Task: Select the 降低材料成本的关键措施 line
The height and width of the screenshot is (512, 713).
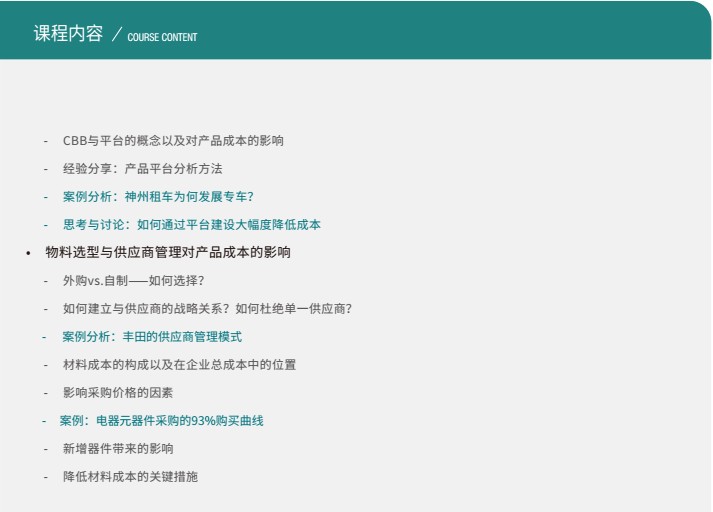Action: pos(130,477)
